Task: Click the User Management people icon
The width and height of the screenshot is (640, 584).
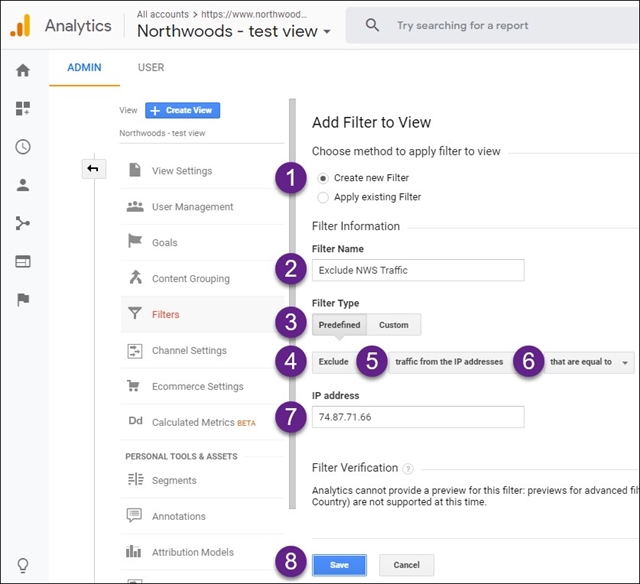Action: [x=135, y=207]
